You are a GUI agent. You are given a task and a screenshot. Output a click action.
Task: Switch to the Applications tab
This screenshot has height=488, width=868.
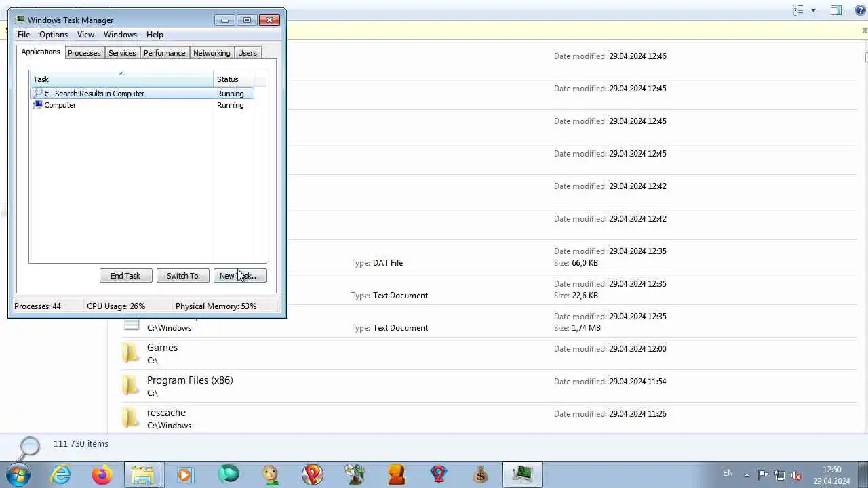click(41, 52)
